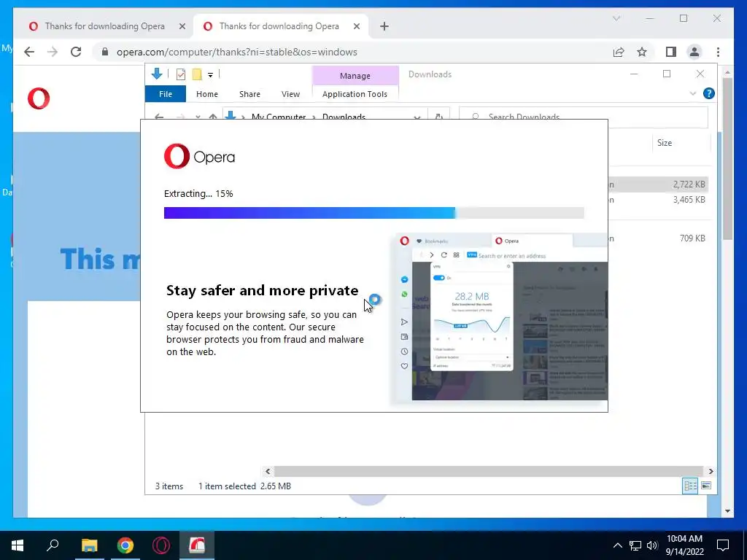
Task: Open Chrome three-dot menu
Action: [718, 52]
